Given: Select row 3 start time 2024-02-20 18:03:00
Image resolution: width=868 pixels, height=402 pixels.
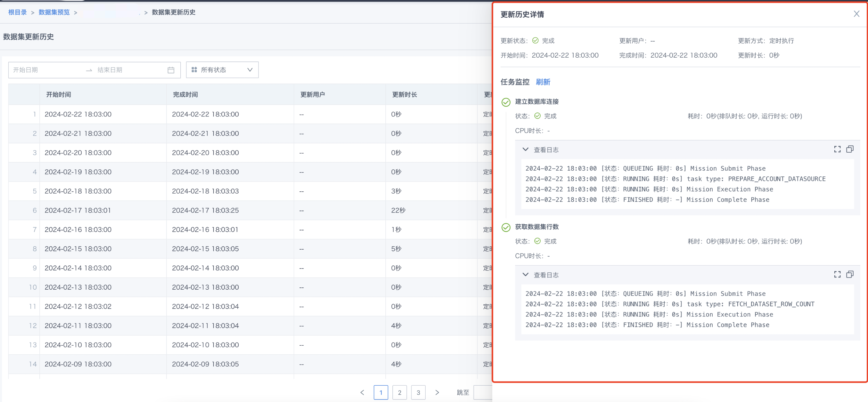Looking at the screenshot, I should click(78, 153).
